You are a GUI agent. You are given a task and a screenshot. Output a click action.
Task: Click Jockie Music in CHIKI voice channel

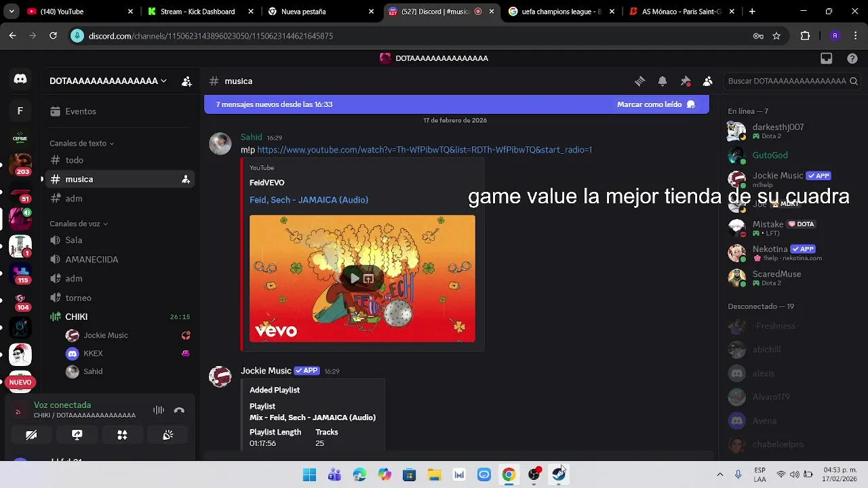pyautogui.click(x=127, y=335)
